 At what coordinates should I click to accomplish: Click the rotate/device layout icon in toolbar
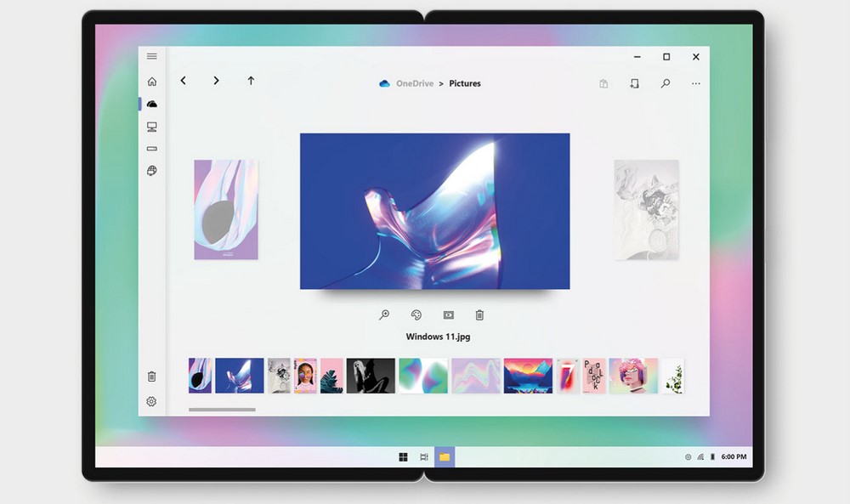pos(634,83)
